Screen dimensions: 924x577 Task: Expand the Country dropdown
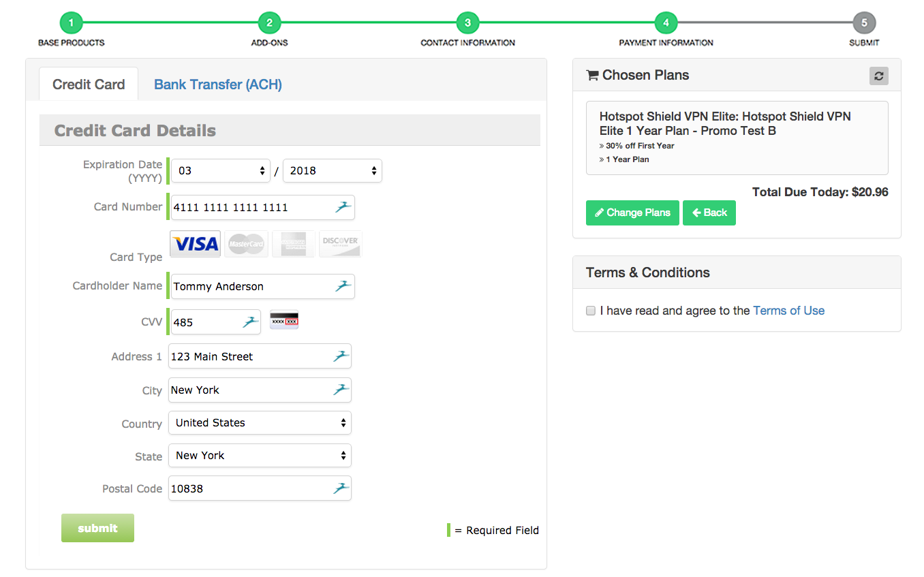(x=260, y=423)
